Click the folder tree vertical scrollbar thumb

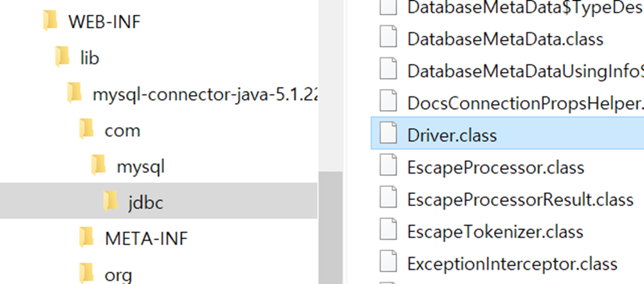pos(330,227)
